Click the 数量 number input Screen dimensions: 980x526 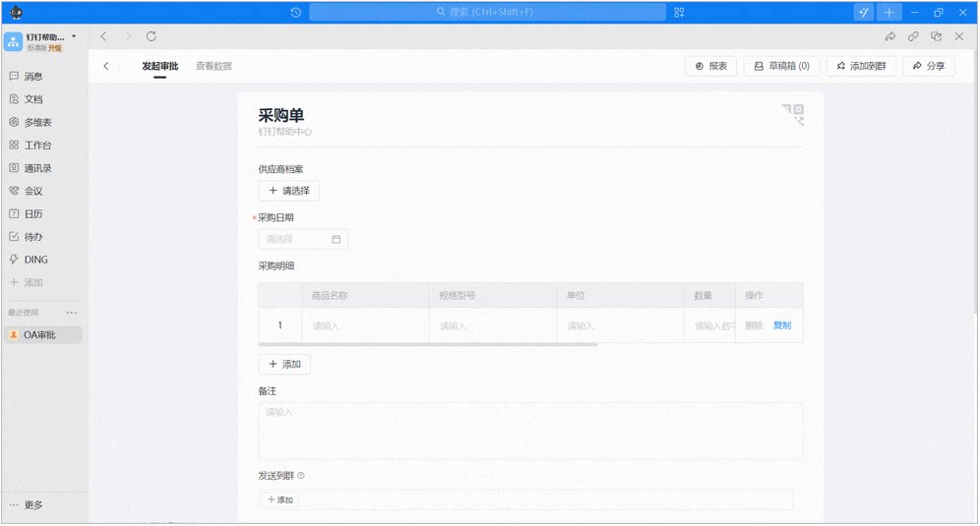pos(710,325)
